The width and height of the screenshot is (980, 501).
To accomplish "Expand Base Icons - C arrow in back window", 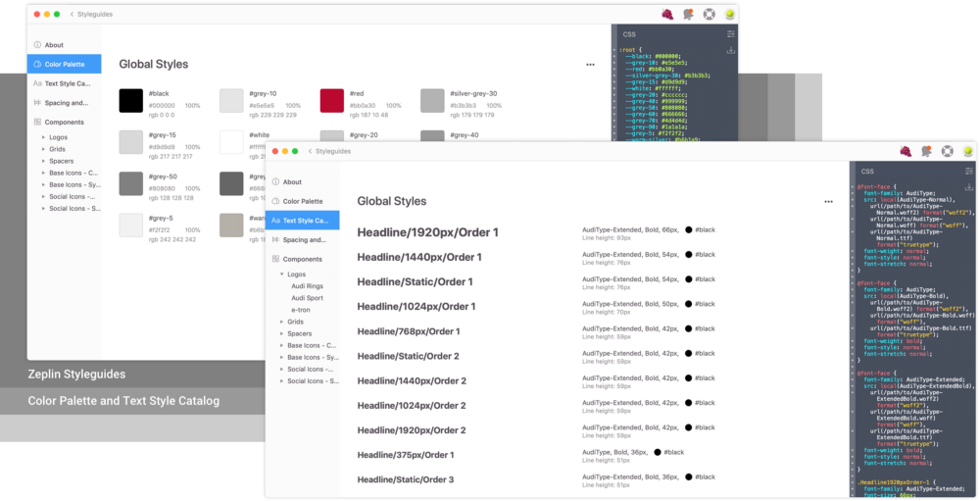I will pos(43,173).
